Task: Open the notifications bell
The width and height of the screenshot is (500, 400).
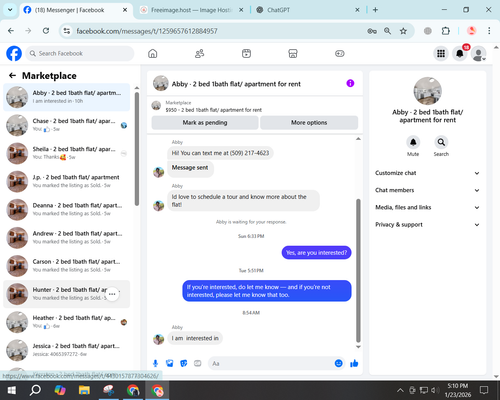Action: (460, 53)
